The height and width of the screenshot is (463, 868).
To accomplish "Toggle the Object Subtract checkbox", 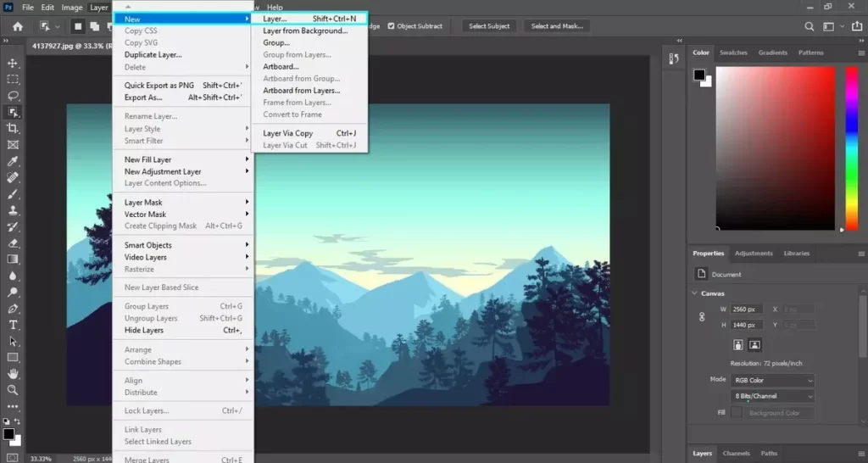I will pyautogui.click(x=391, y=26).
